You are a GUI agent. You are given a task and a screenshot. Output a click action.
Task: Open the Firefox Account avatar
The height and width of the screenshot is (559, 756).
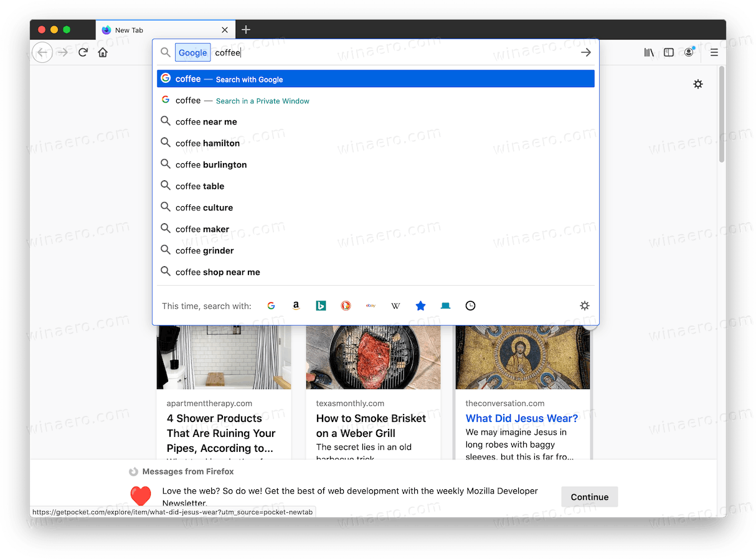click(x=689, y=53)
